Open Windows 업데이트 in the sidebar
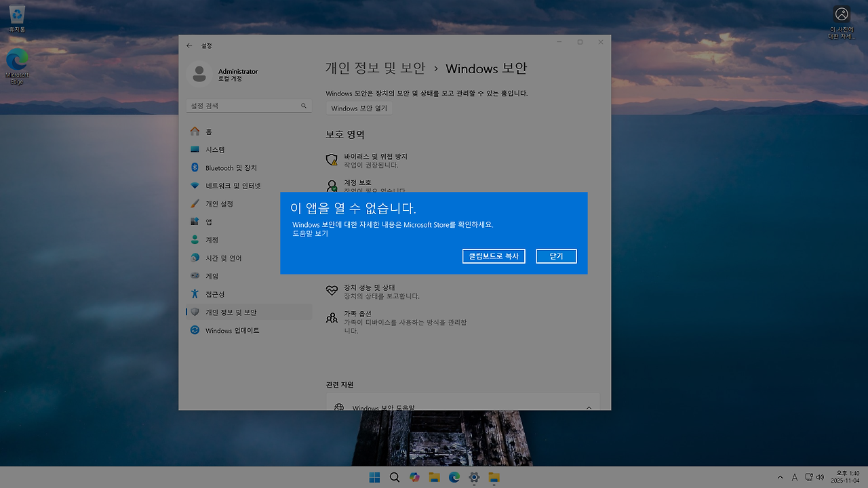 (249, 330)
